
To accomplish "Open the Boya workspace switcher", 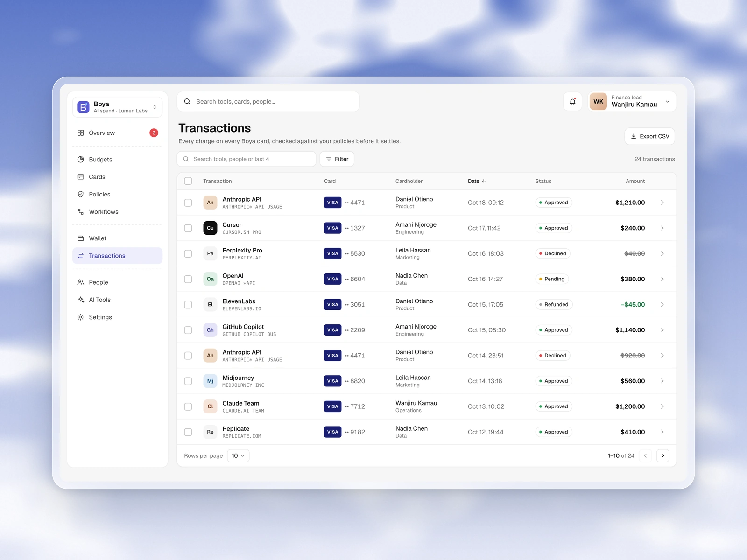I will pos(118,107).
